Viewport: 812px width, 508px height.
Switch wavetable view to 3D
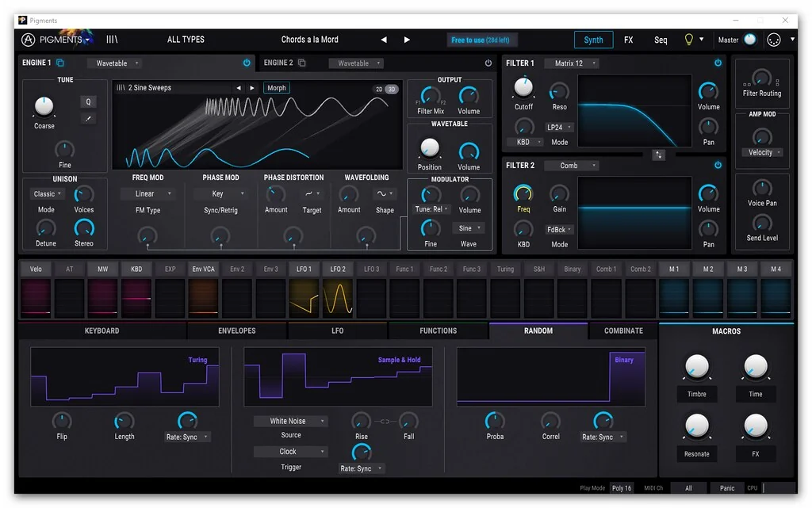coord(392,89)
